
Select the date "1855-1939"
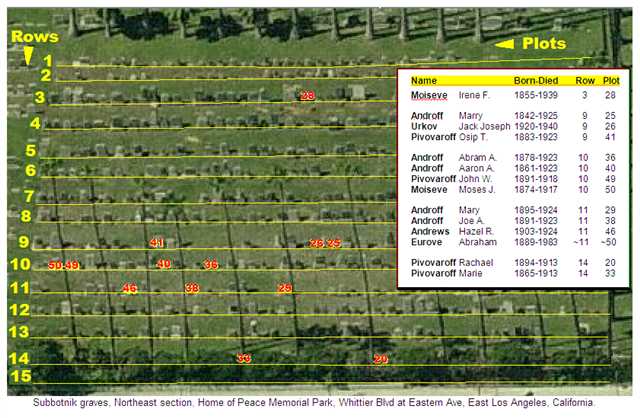536,95
